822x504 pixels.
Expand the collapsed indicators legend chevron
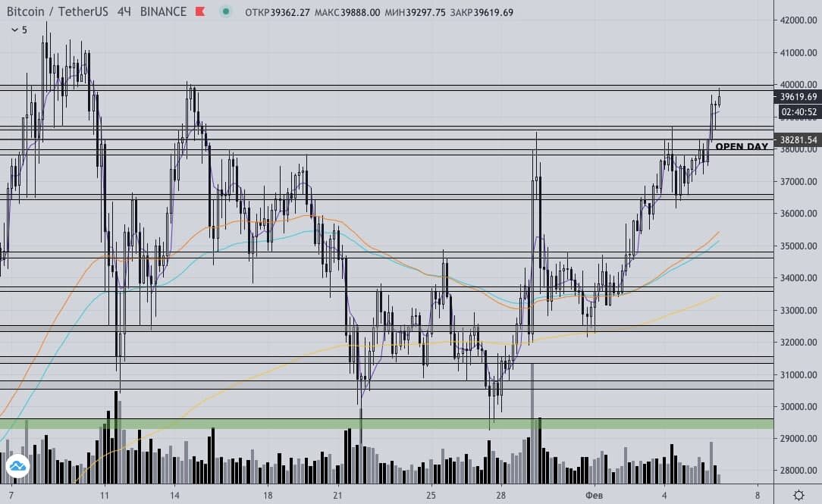[14, 30]
